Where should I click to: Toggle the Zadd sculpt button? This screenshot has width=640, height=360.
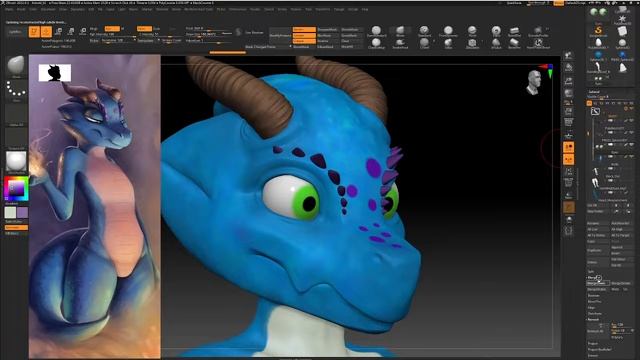click(x=144, y=29)
